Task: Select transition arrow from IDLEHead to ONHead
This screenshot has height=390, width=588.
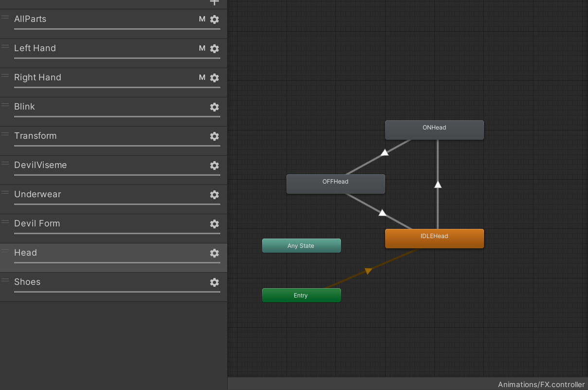Action: click(438, 185)
